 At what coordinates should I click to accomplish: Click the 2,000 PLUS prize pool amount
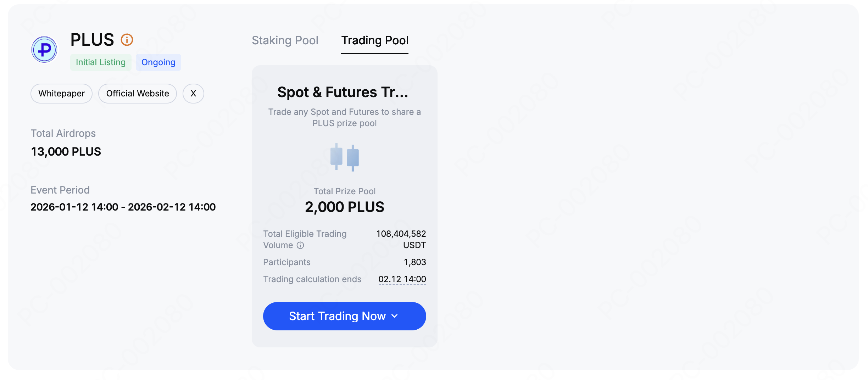344,207
